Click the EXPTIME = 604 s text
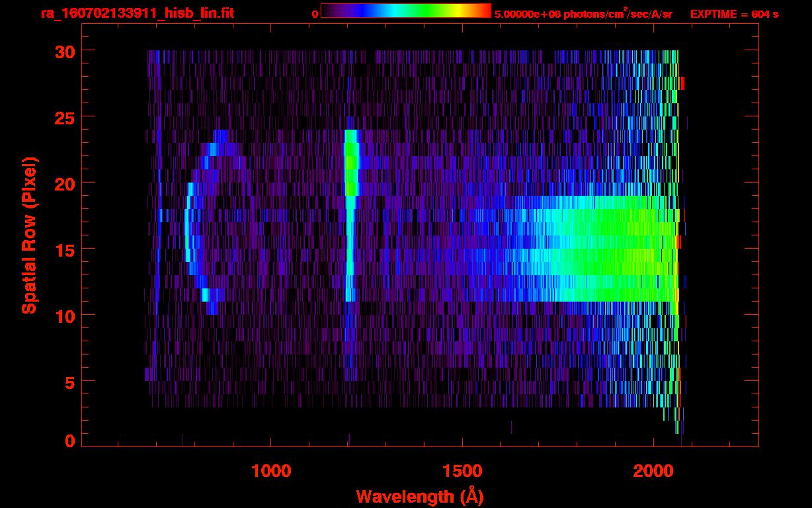 click(734, 14)
